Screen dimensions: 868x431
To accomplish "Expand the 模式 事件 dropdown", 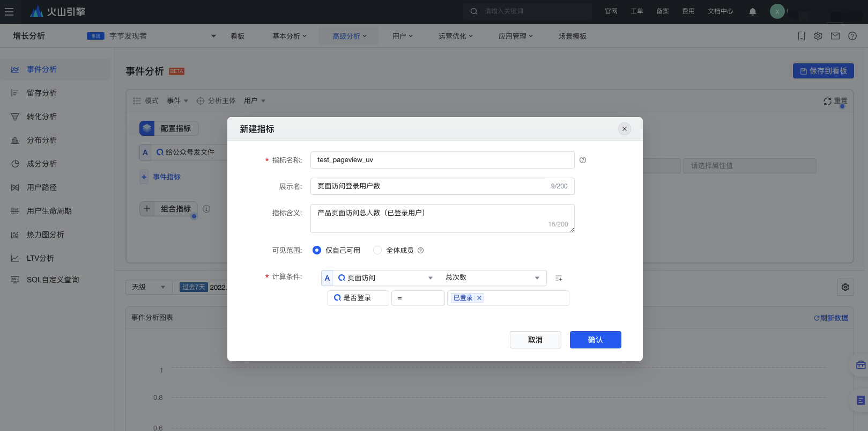I will tap(177, 101).
